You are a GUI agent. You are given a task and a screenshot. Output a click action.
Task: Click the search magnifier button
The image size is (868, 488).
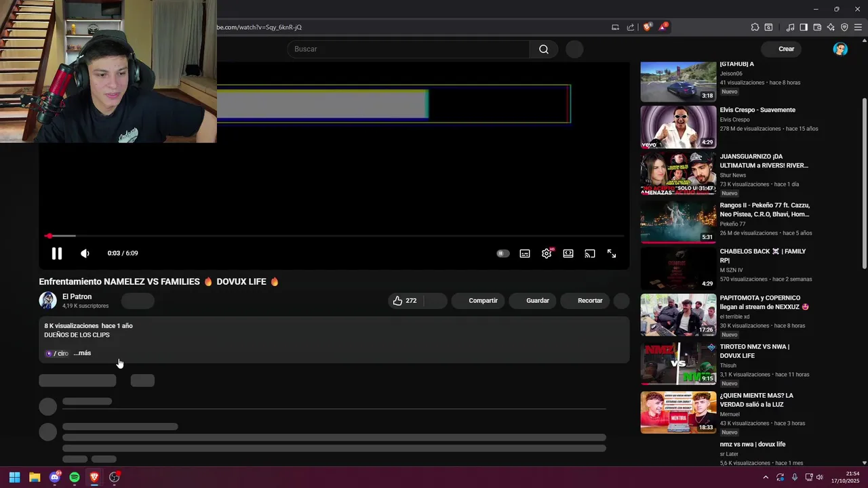(x=544, y=49)
